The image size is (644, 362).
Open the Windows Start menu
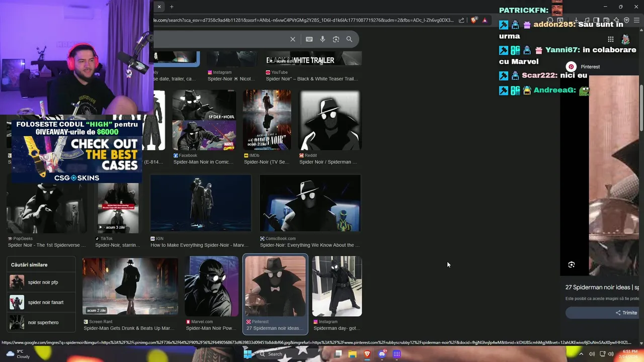(x=247, y=354)
